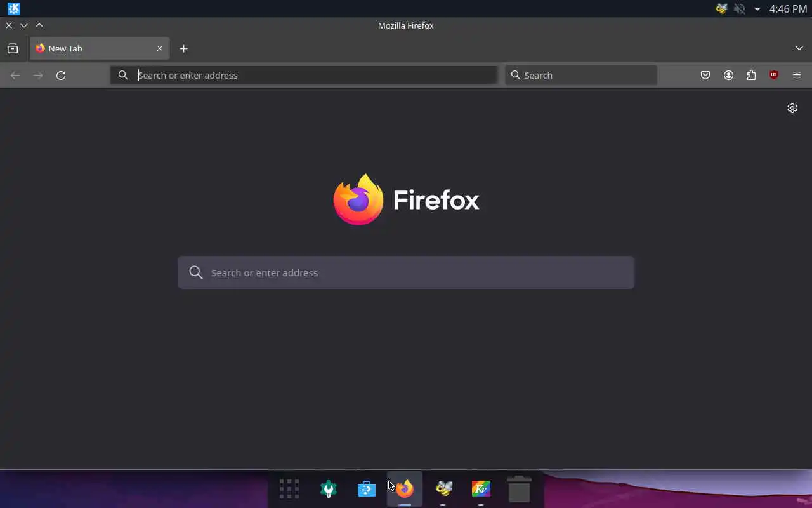Open the Kvantum Manager dock icon
This screenshot has width=812, height=508.
(481, 489)
